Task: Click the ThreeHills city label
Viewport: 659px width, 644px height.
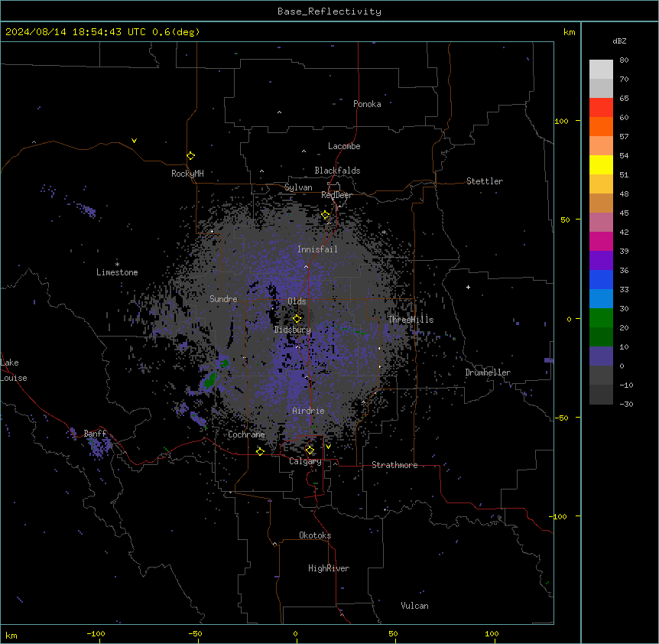Action: (x=411, y=320)
